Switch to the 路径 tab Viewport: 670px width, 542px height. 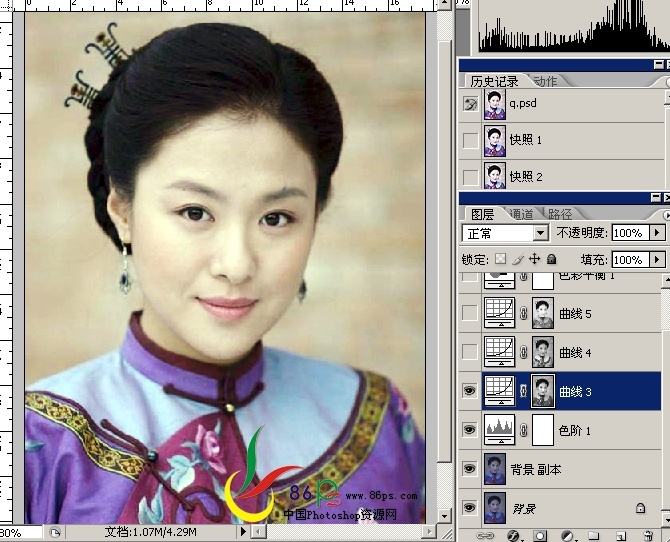[x=560, y=214]
